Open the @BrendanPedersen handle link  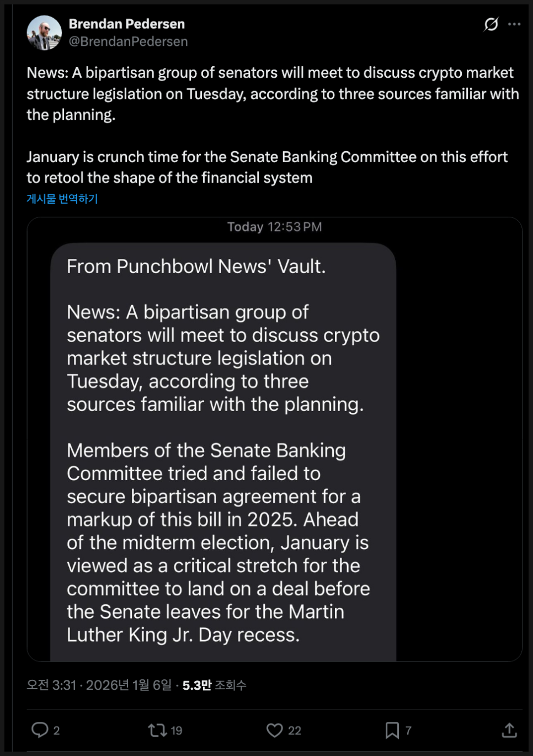point(128,41)
